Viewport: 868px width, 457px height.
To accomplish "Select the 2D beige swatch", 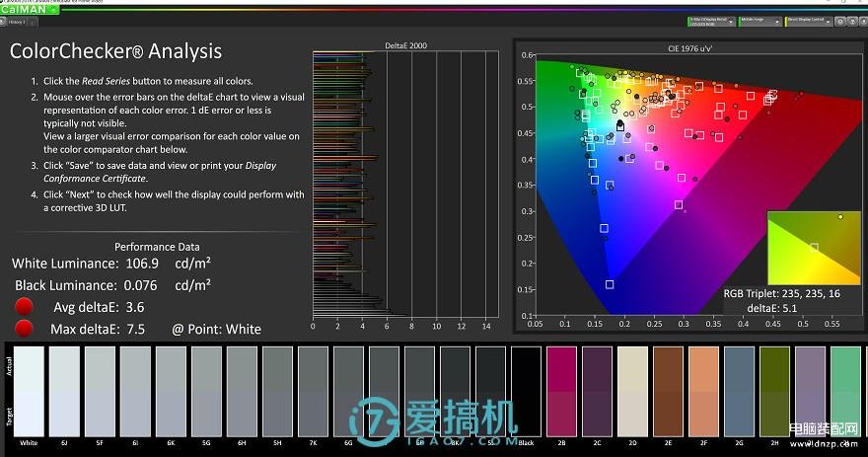I will (632, 392).
